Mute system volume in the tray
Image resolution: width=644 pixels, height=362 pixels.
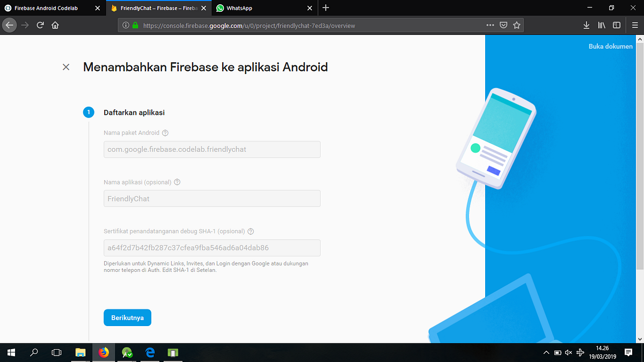[568, 352]
